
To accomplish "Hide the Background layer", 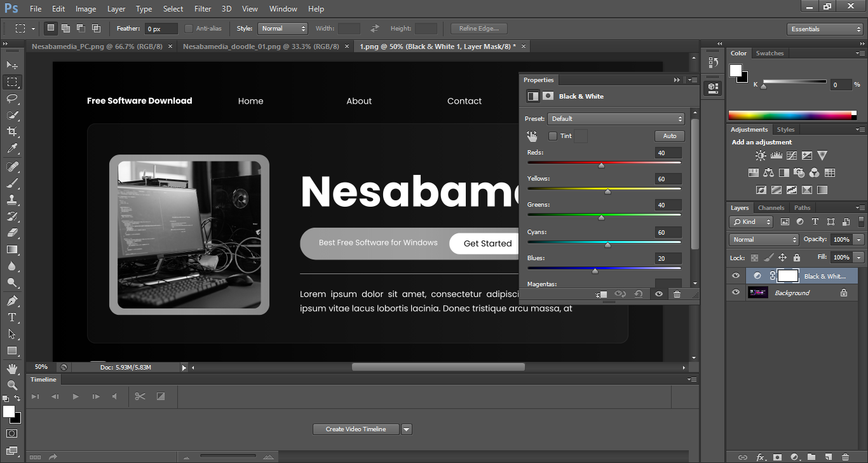I will 736,293.
